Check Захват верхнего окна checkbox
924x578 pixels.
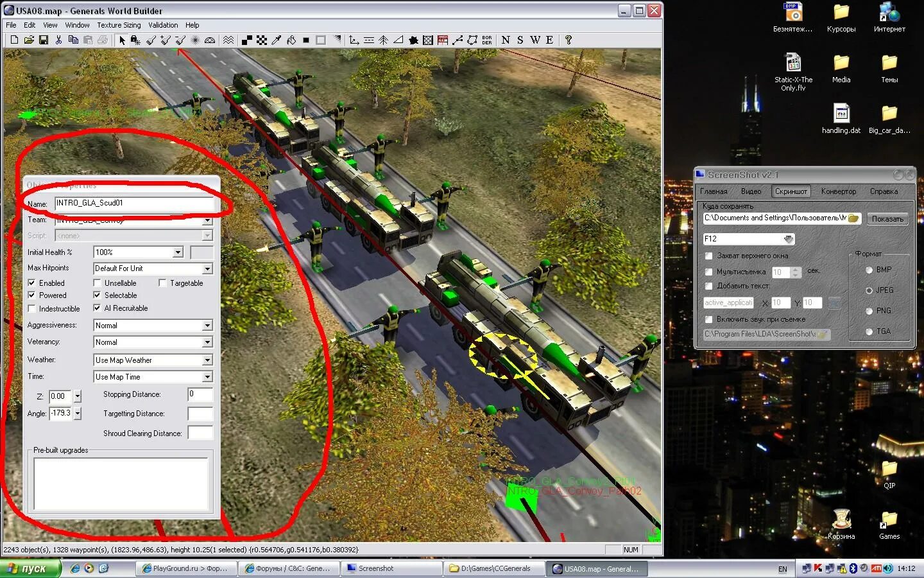click(x=709, y=256)
